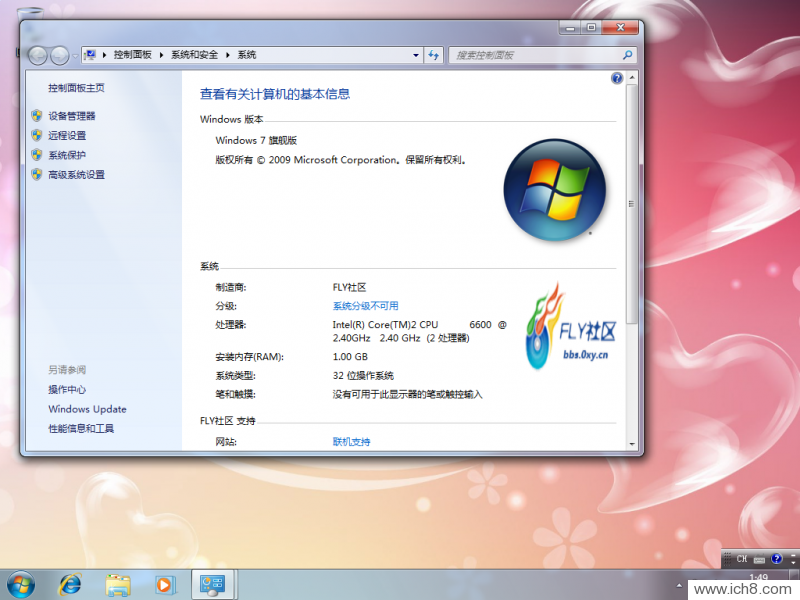Open 系统保护 from the left pane
This screenshot has height=600, width=800.
click(67, 155)
